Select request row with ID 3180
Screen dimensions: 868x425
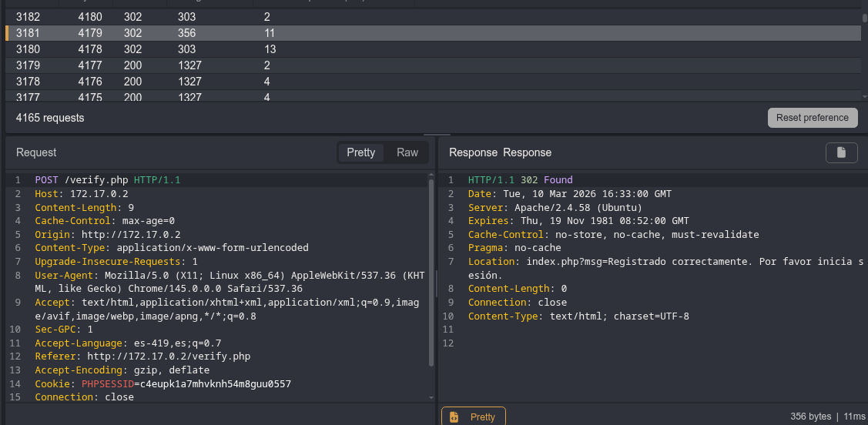(28, 49)
